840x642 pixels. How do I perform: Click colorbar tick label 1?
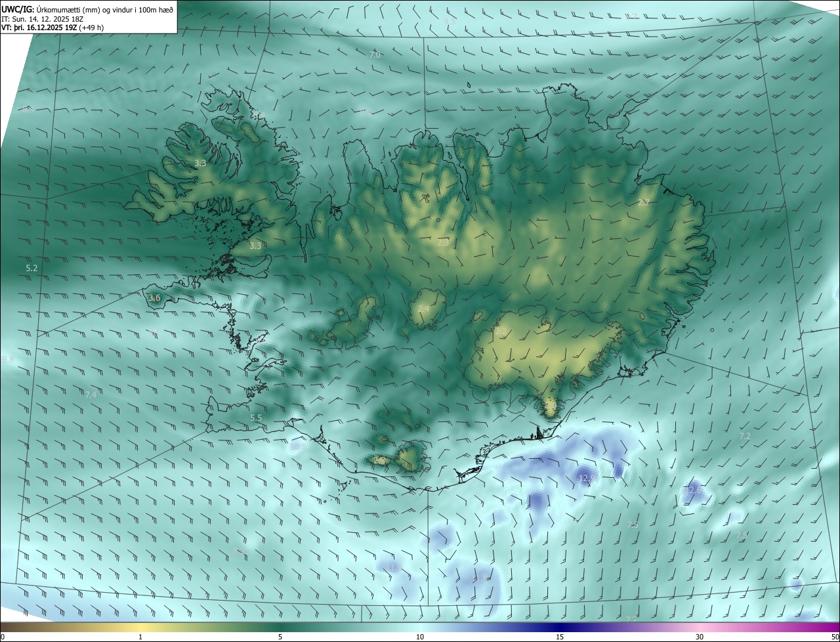[141, 637]
